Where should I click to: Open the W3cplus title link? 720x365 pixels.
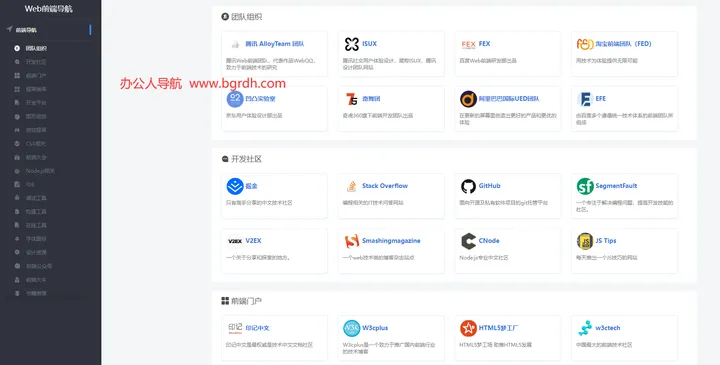click(375, 328)
